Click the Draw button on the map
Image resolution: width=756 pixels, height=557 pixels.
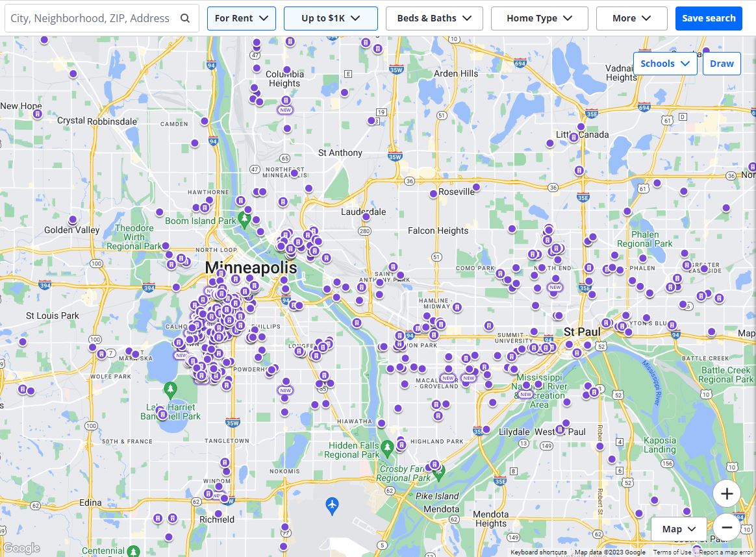(722, 64)
